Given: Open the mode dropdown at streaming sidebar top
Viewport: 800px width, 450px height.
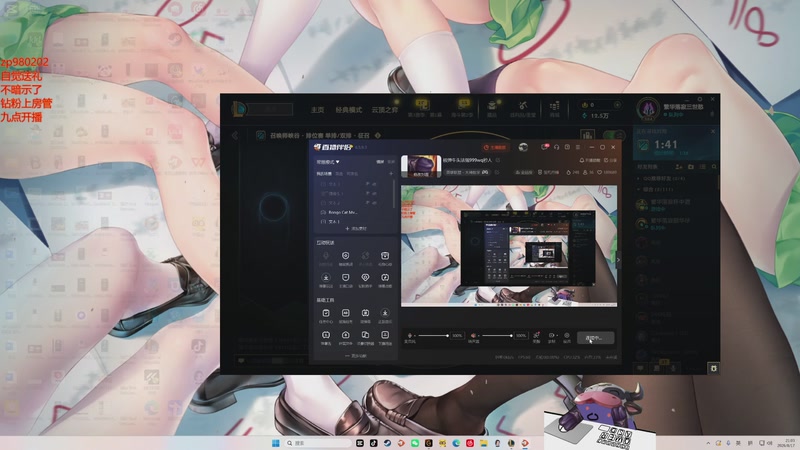Looking at the screenshot, I should coord(328,162).
